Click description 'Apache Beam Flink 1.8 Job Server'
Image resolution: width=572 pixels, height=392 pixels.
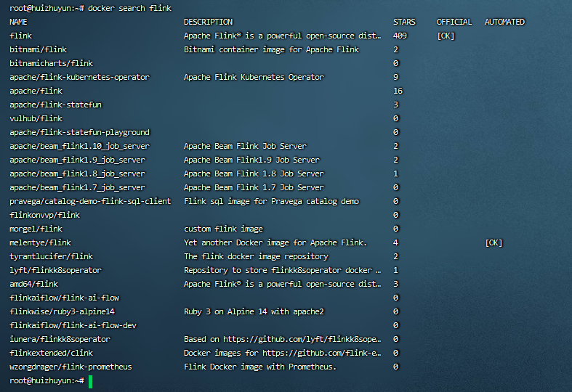[x=254, y=173]
